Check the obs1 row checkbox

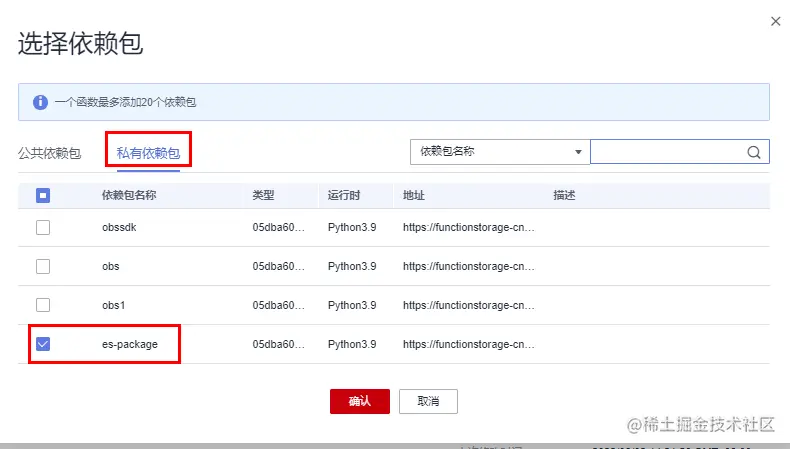43,305
